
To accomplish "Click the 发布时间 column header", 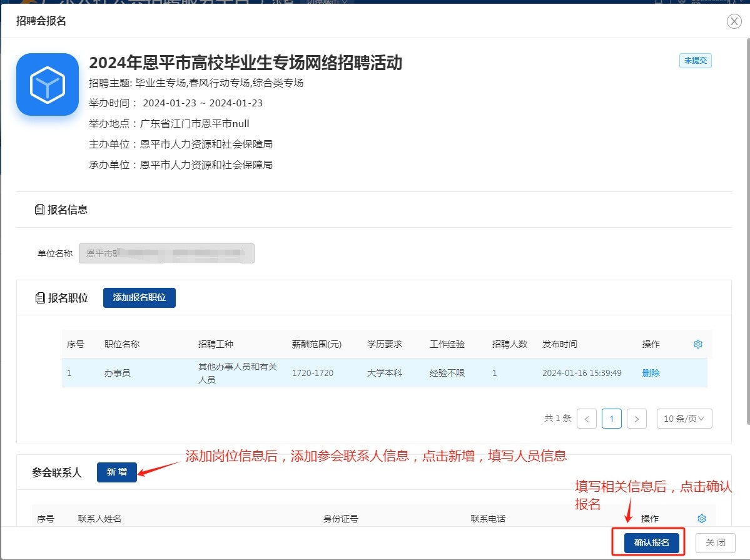I will coord(559,344).
